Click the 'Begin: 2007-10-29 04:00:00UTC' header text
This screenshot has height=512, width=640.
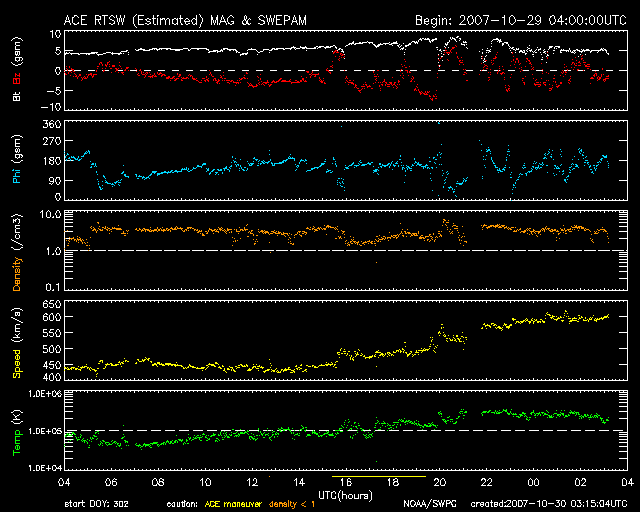click(521, 20)
